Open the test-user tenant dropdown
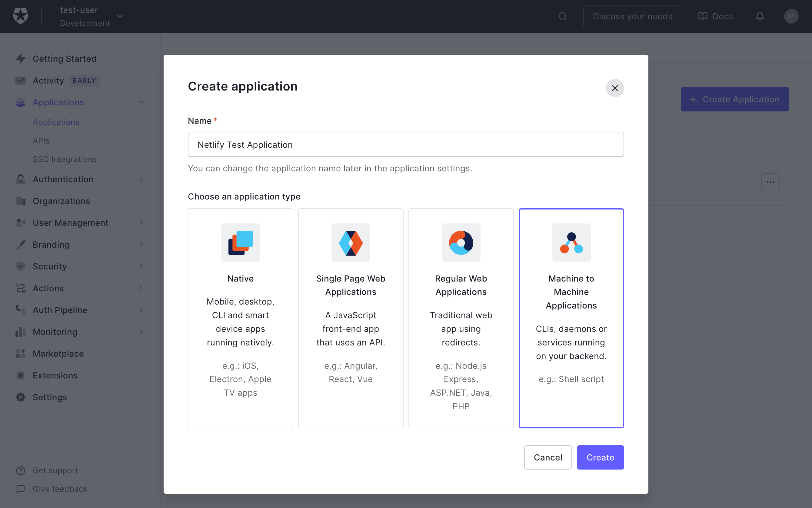The height and width of the screenshot is (508, 812). pyautogui.click(x=120, y=16)
